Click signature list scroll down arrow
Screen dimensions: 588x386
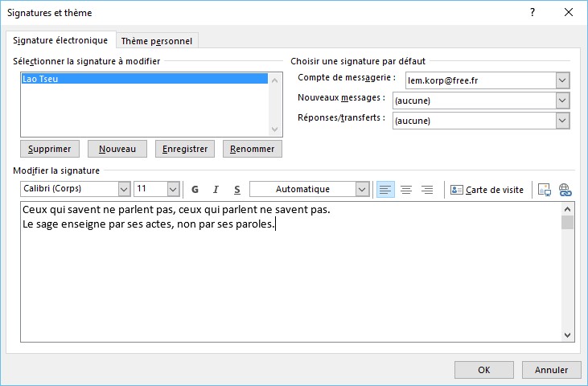[x=274, y=129]
